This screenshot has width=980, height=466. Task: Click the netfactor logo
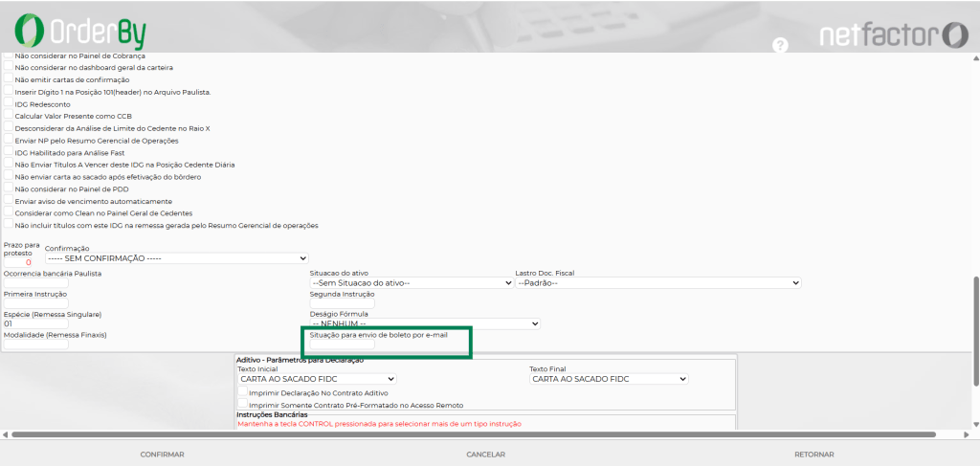[x=894, y=35]
